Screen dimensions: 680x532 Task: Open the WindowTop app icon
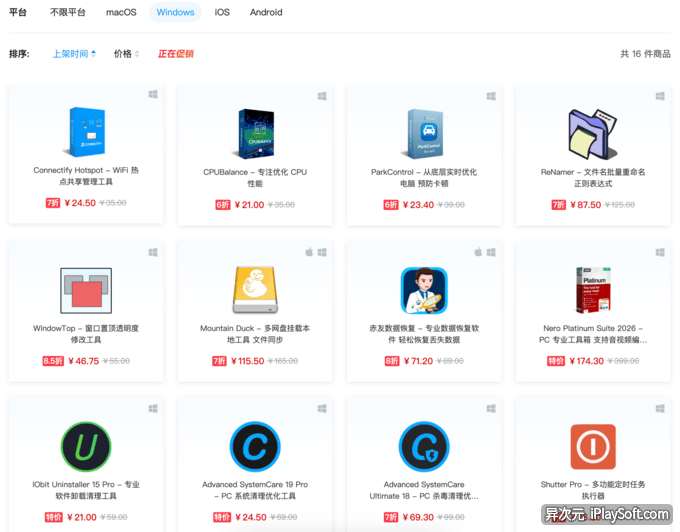86,290
